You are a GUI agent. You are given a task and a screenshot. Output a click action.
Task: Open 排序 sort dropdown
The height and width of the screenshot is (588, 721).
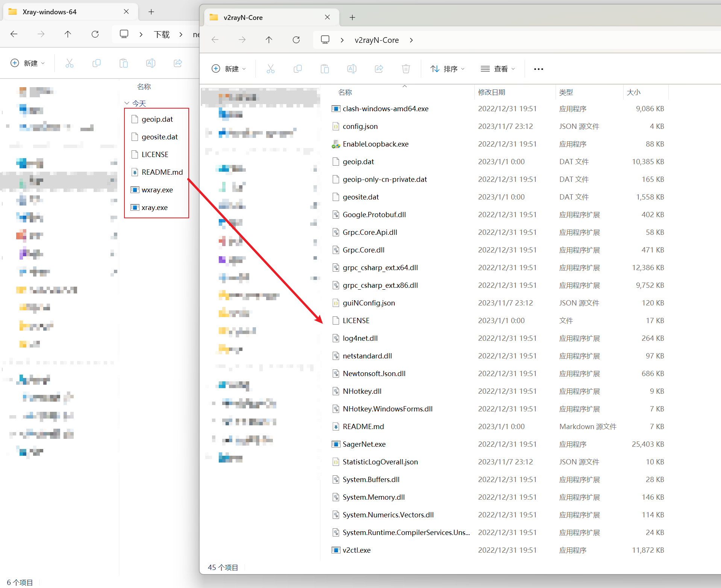click(448, 69)
